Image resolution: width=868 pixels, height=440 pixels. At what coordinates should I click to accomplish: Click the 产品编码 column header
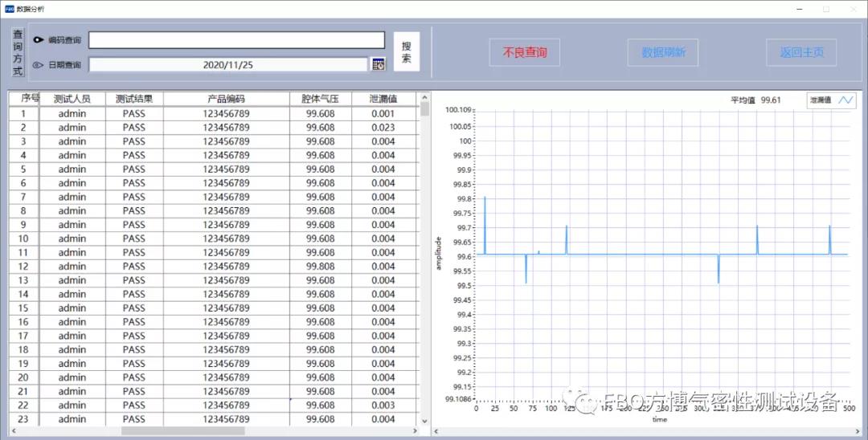click(x=226, y=99)
